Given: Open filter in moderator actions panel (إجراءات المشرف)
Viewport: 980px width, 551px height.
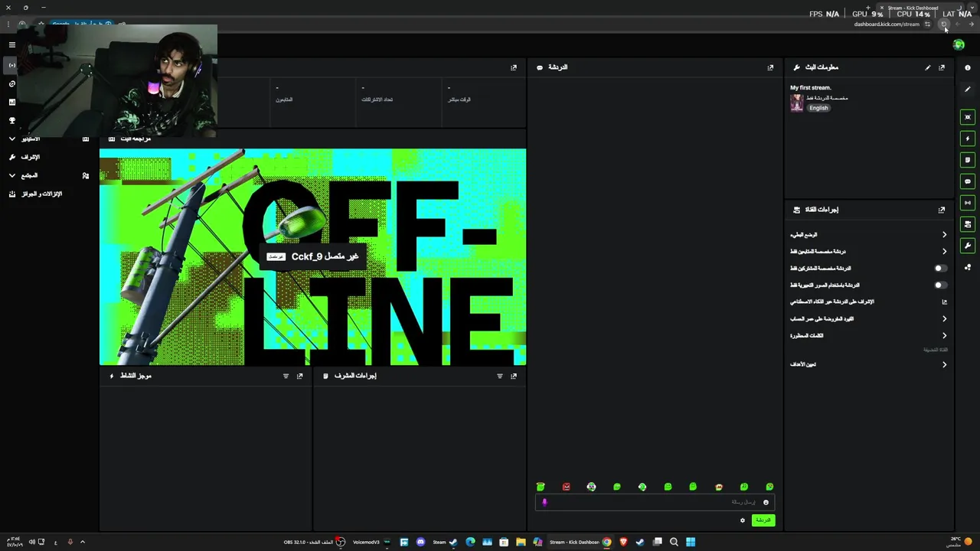Looking at the screenshot, I should point(500,377).
